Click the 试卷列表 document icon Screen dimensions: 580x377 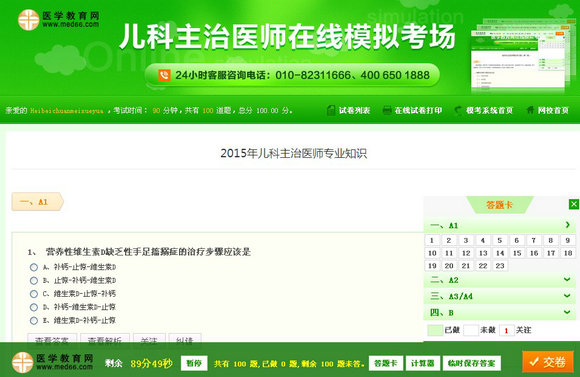pos(331,110)
